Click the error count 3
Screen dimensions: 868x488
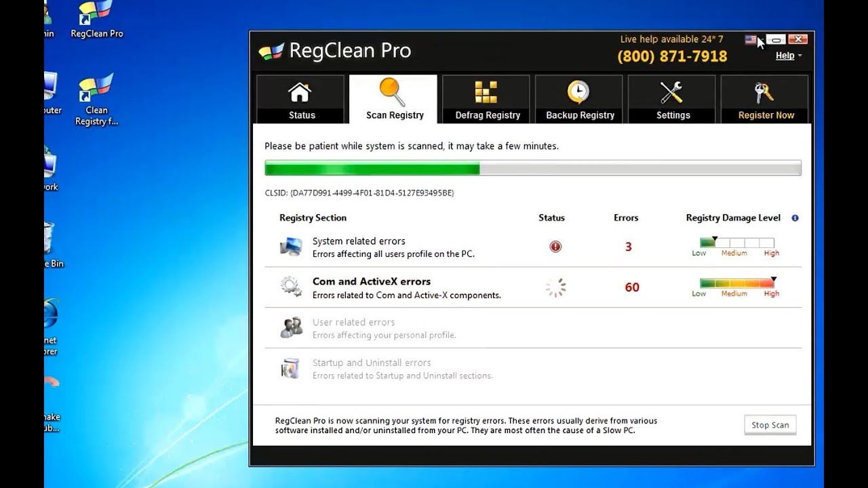click(x=629, y=247)
